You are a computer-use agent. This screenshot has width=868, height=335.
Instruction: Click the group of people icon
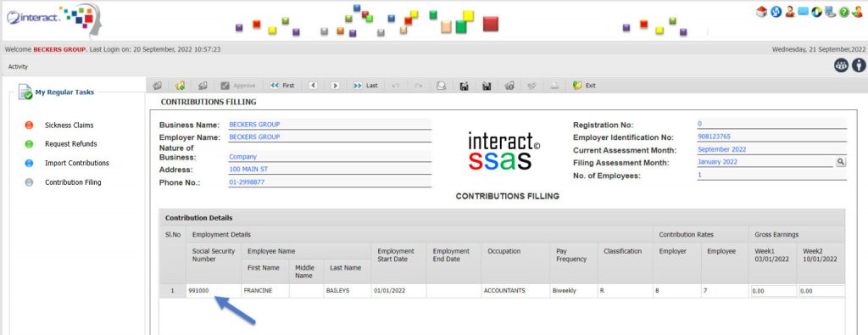(x=842, y=65)
